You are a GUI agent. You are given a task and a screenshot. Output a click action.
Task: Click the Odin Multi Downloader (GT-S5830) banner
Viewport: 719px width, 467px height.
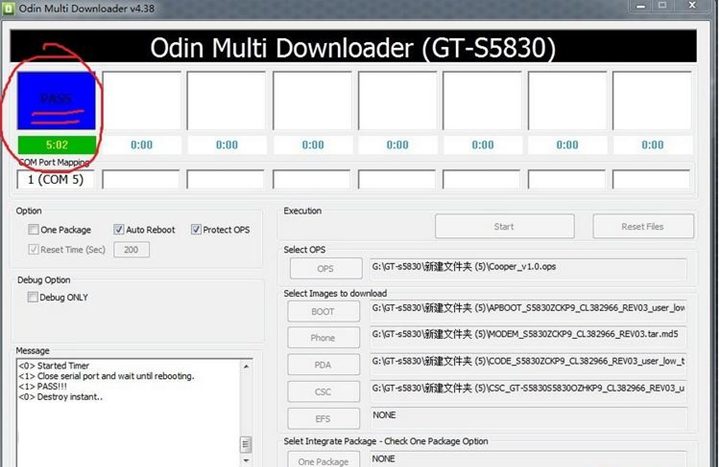(353, 46)
